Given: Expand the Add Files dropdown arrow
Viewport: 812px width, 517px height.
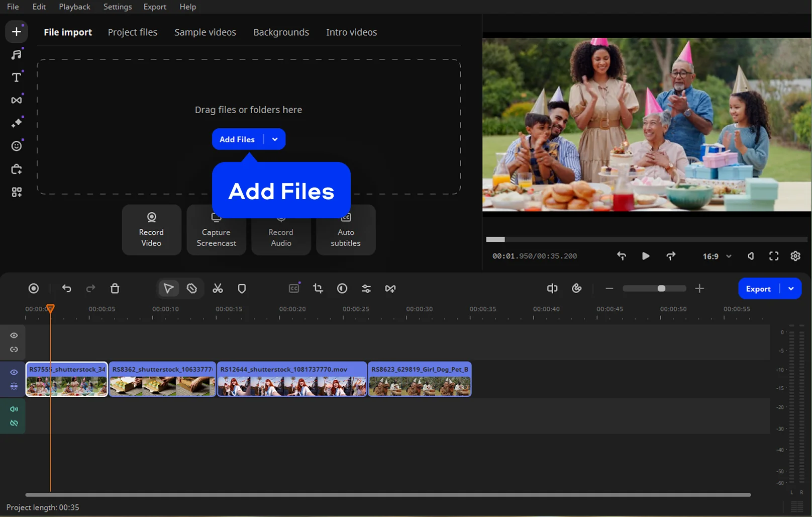Looking at the screenshot, I should click(x=275, y=139).
